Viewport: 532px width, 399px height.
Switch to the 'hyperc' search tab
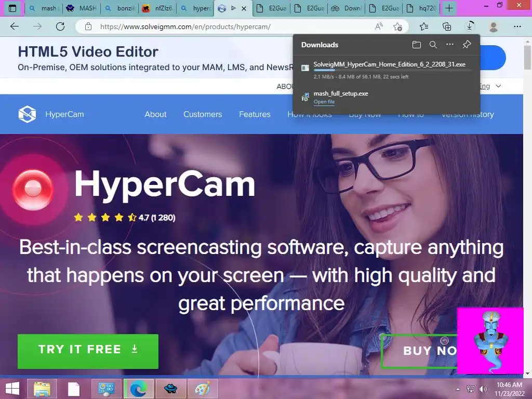195,8
